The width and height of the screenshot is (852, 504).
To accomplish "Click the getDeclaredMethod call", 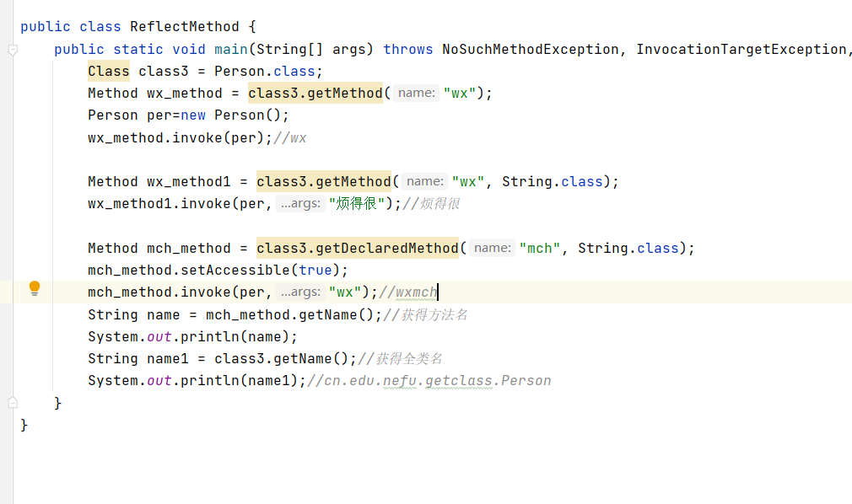I will coord(358,248).
